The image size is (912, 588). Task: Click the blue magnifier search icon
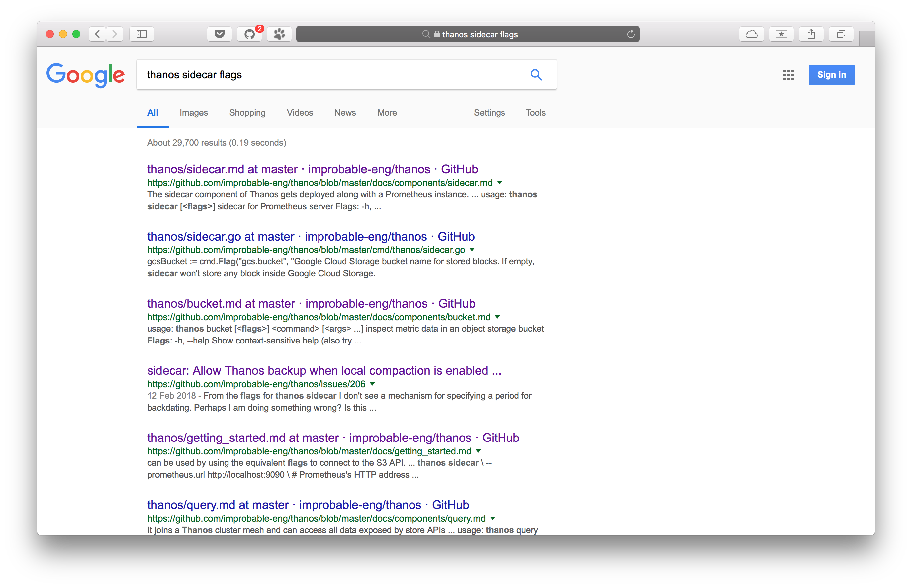point(536,75)
